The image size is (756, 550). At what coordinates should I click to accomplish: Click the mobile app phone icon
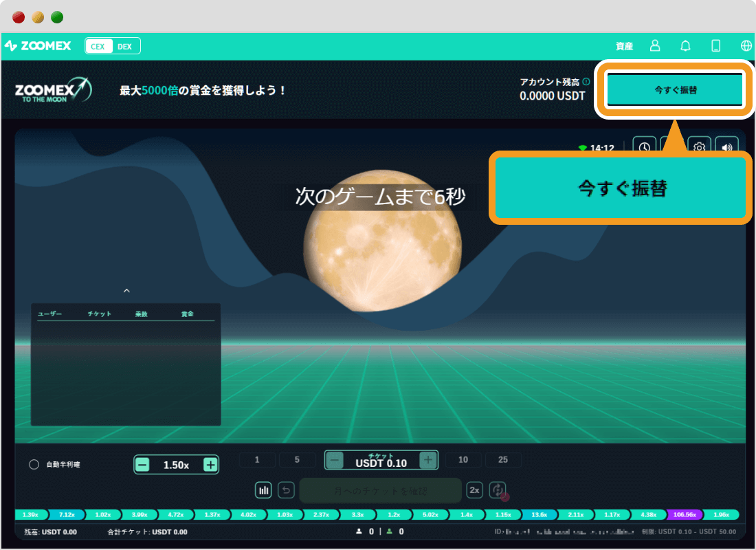coord(715,45)
